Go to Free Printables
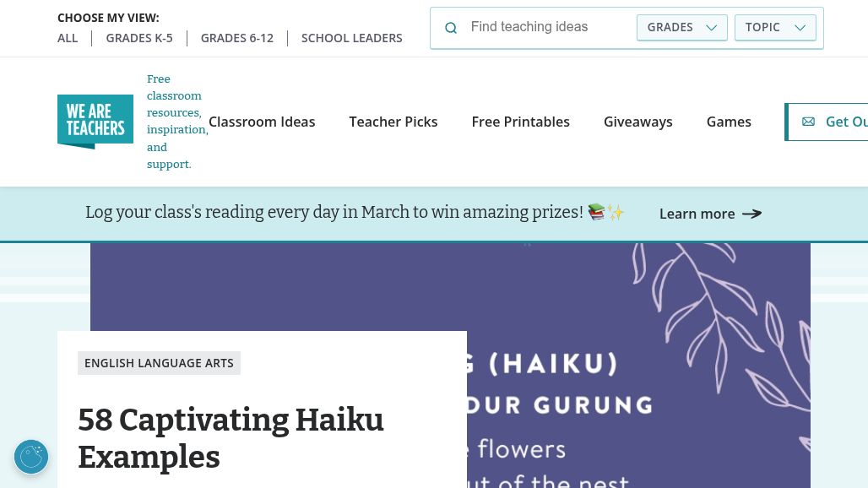The width and height of the screenshot is (868, 488). [x=521, y=122]
